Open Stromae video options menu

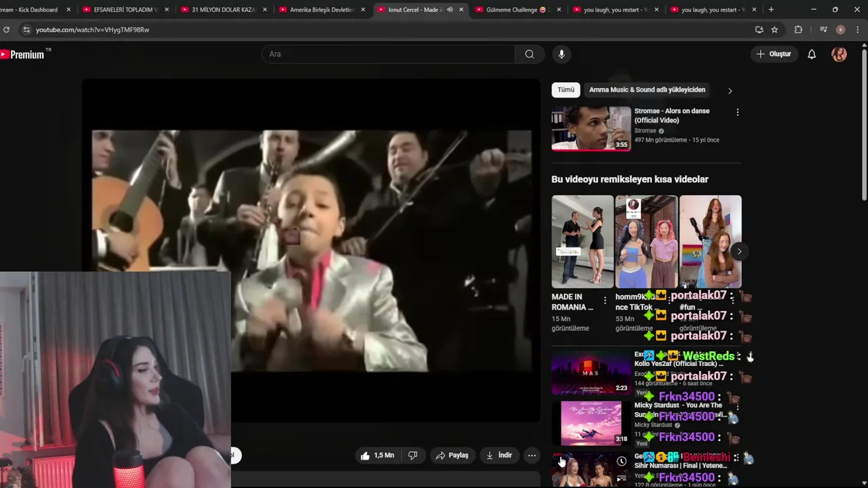pyautogui.click(x=737, y=113)
